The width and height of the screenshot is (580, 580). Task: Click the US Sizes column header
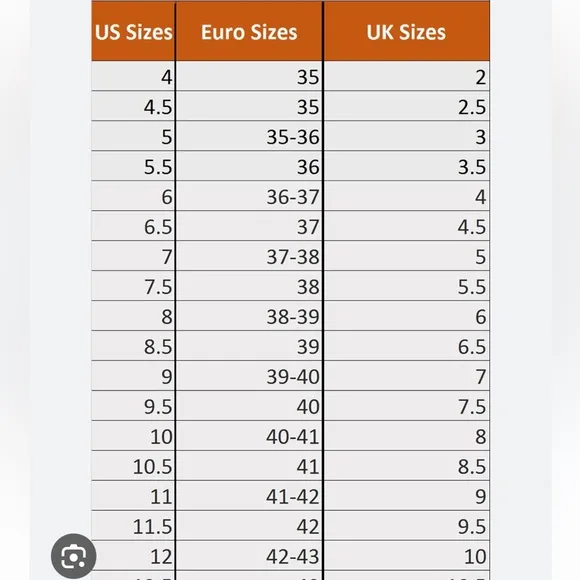[x=133, y=31]
